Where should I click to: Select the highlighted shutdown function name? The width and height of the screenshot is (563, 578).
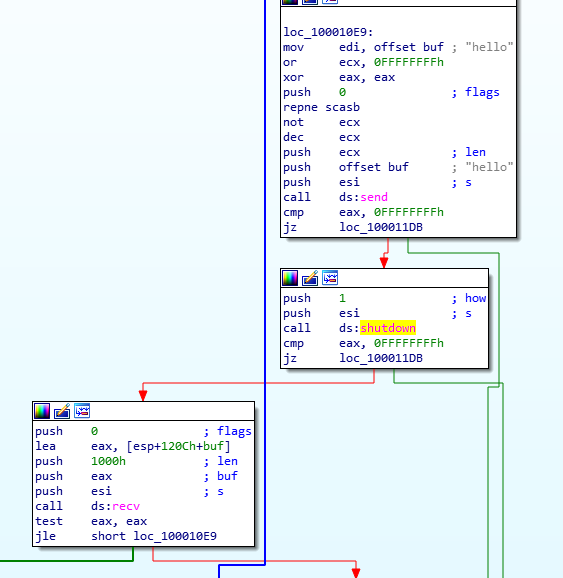point(388,328)
